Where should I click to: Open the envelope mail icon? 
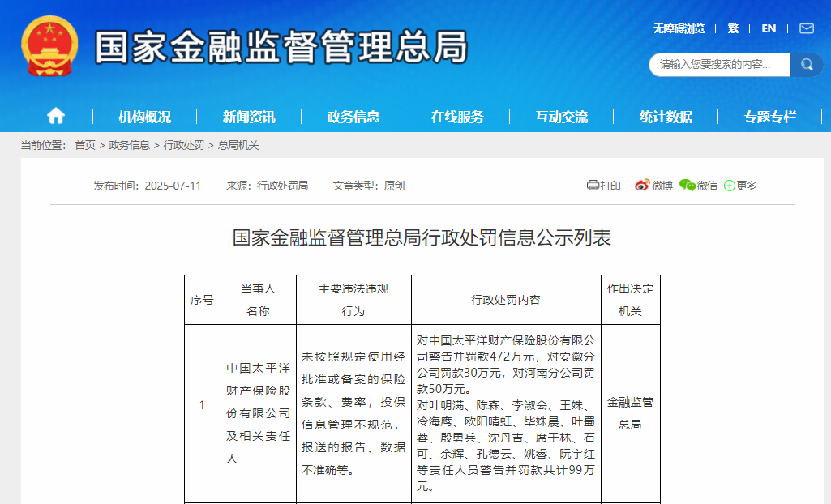point(807,28)
